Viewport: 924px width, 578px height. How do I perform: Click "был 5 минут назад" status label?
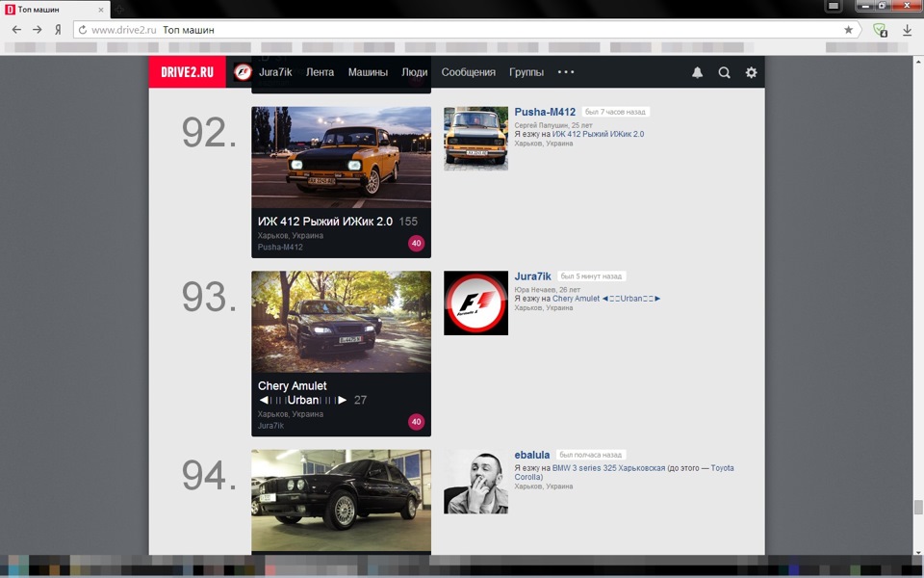pyautogui.click(x=591, y=276)
